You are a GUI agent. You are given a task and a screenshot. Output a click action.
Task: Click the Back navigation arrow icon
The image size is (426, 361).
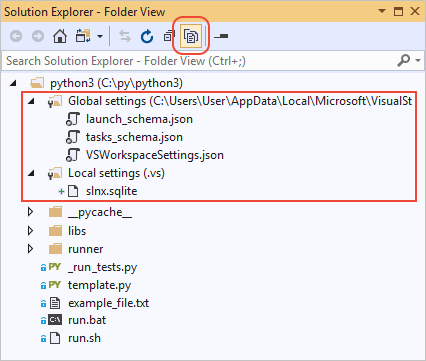(16, 36)
